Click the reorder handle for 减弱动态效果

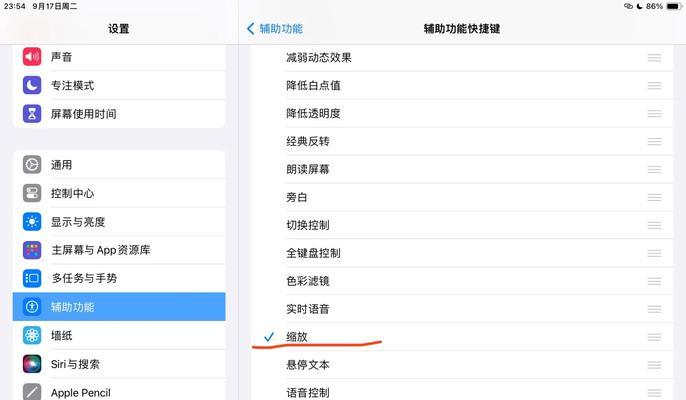654,57
